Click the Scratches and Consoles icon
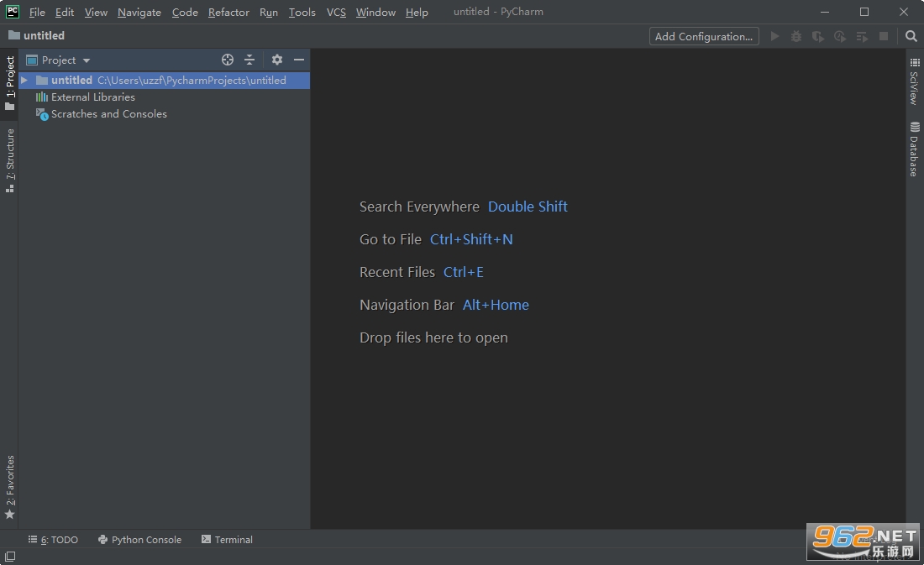The width and height of the screenshot is (924, 565). (42, 113)
